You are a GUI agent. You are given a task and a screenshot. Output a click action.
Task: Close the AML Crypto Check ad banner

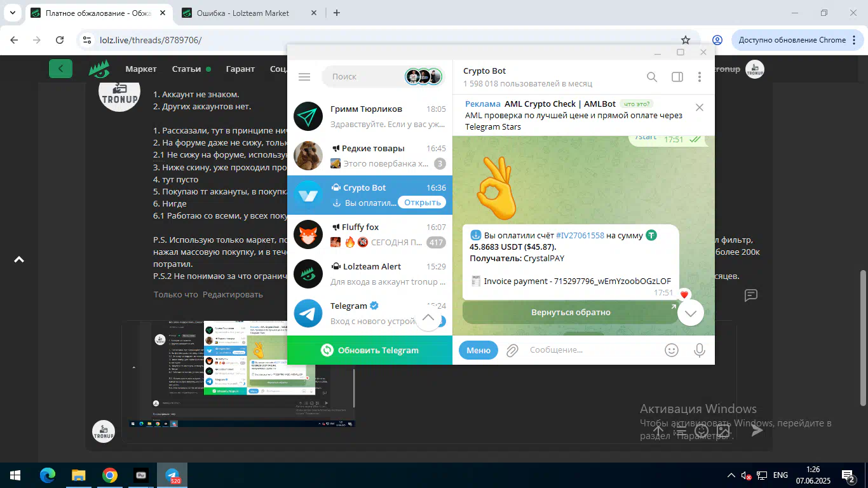click(x=700, y=107)
